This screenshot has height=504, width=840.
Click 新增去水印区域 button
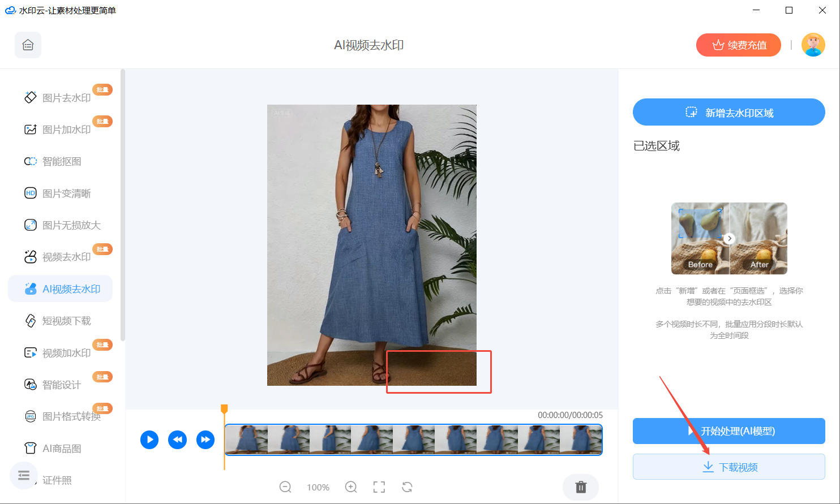729,112
